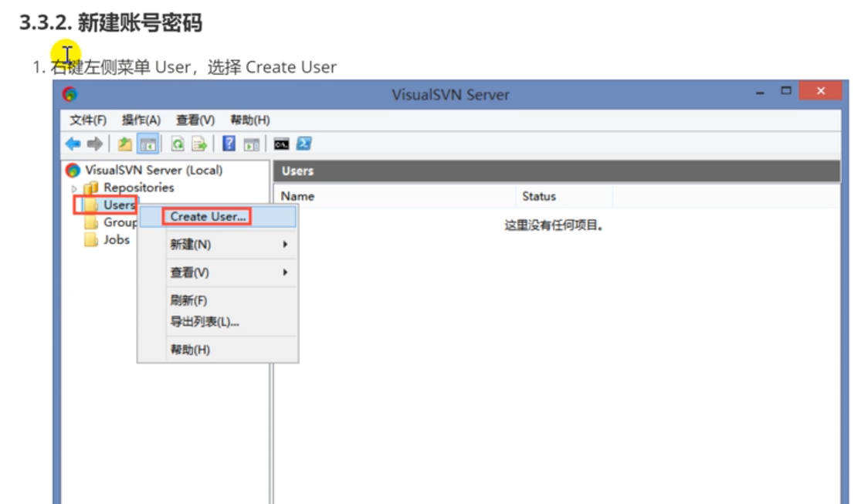Click the VisualSVN Server title bar text
868x504 pixels.
point(451,95)
